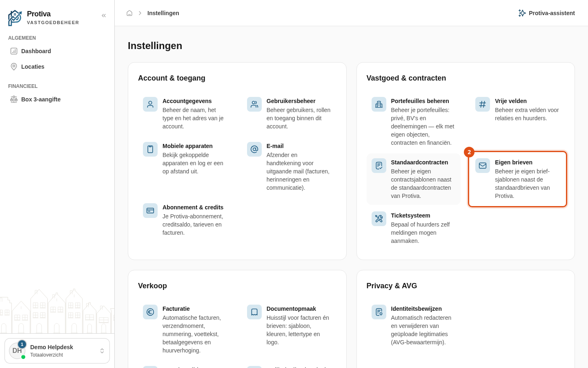The image size is (588, 368).
Task: Select the Mobiele apparaten clipboard icon
Action: [x=150, y=149]
